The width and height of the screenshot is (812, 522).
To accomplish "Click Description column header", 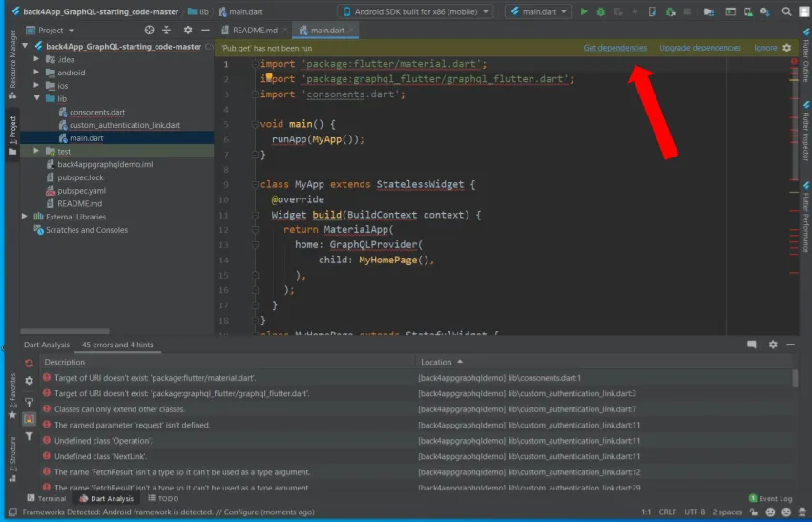I will click(x=65, y=362).
